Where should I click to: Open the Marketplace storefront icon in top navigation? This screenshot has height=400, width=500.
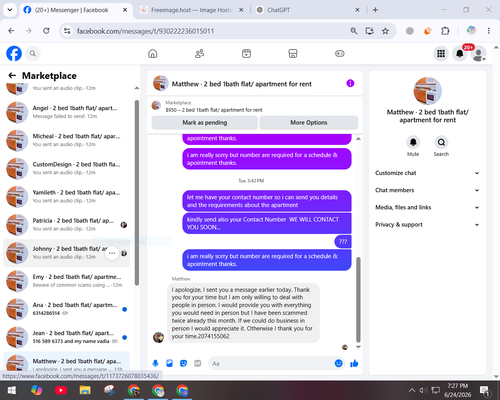[293, 53]
